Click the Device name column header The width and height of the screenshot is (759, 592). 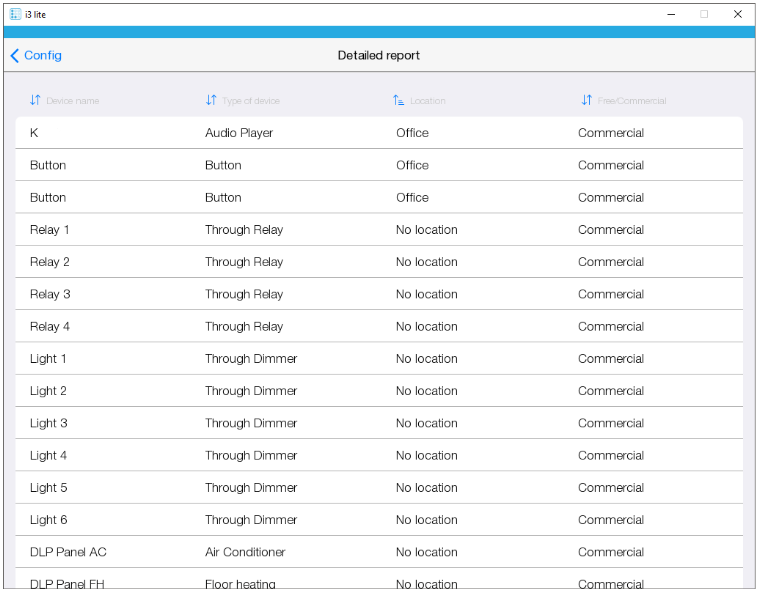(72, 101)
